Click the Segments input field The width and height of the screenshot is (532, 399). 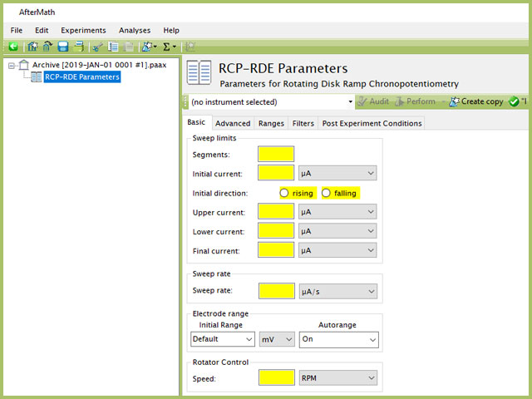click(x=276, y=154)
